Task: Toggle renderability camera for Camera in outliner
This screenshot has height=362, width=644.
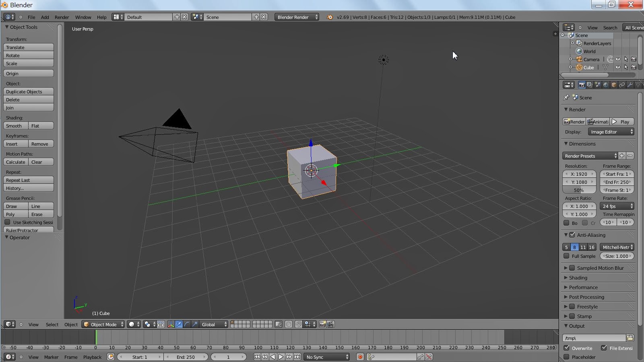Action: (634, 59)
